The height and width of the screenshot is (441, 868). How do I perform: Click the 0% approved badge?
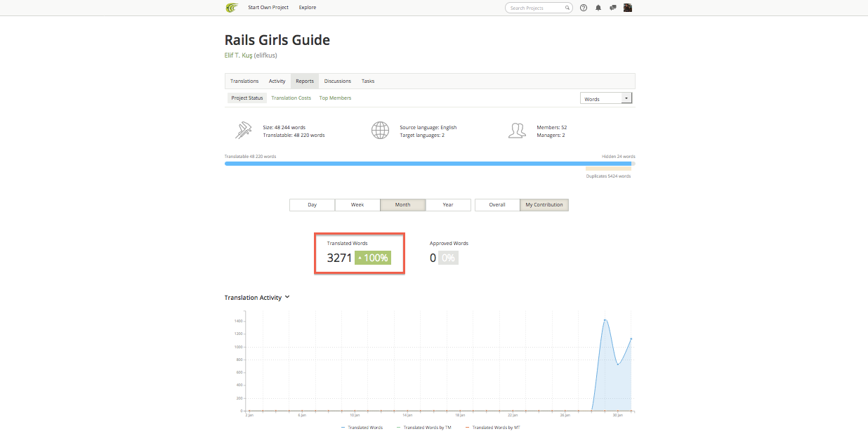click(x=448, y=258)
